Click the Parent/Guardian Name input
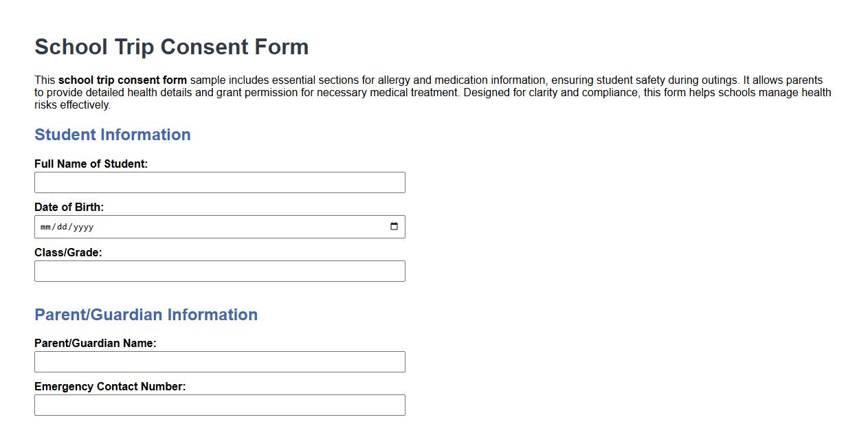Viewport: 868px width, 424px height. 219,361
